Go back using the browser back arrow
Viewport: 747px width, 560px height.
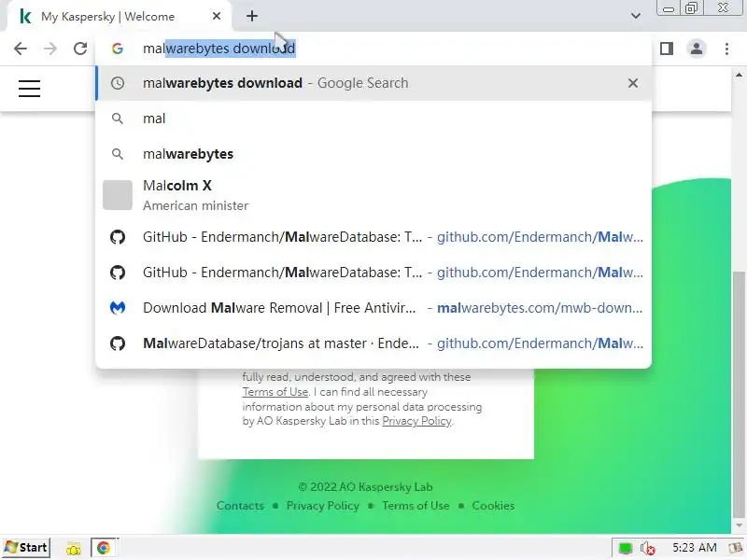pyautogui.click(x=20, y=49)
